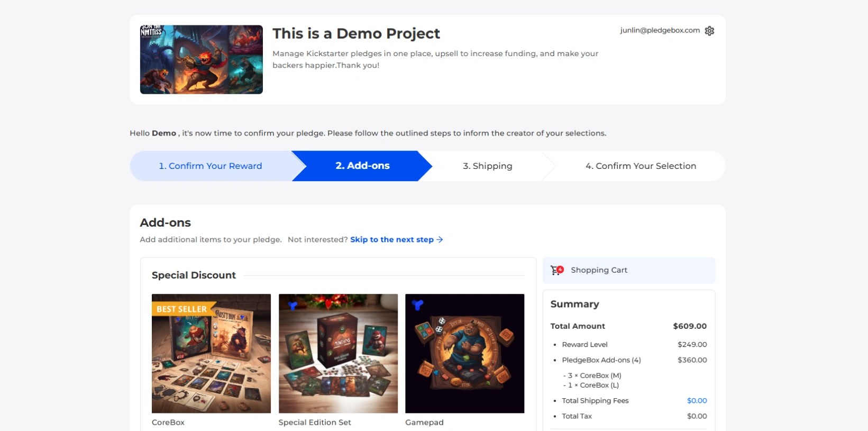Select the 2. Add-ons step
The height and width of the screenshot is (431, 868).
click(x=362, y=166)
